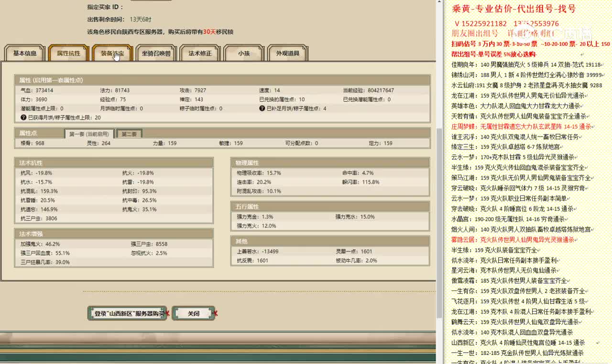
Task: Click the 强三尸虫: 8558 entry
Action: (149, 244)
